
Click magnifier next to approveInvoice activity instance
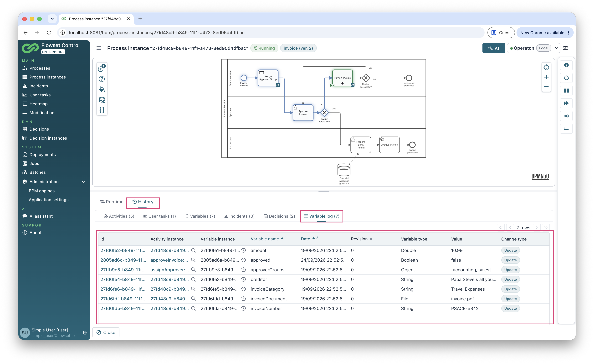pyautogui.click(x=193, y=260)
